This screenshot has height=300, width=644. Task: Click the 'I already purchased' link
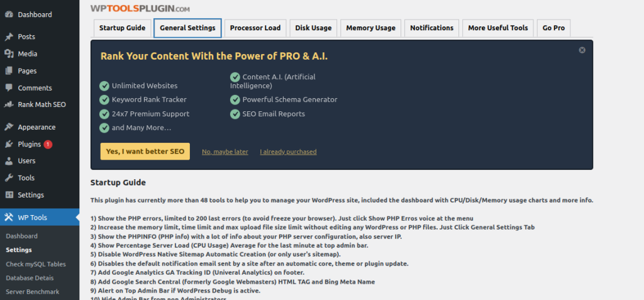[288, 152]
